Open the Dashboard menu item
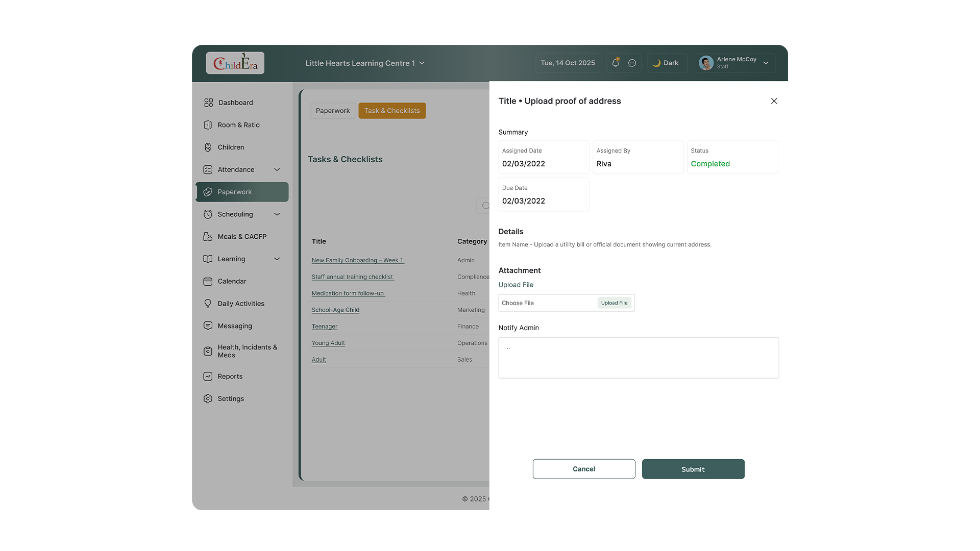Viewport: 980px width, 551px height. [x=242, y=103]
